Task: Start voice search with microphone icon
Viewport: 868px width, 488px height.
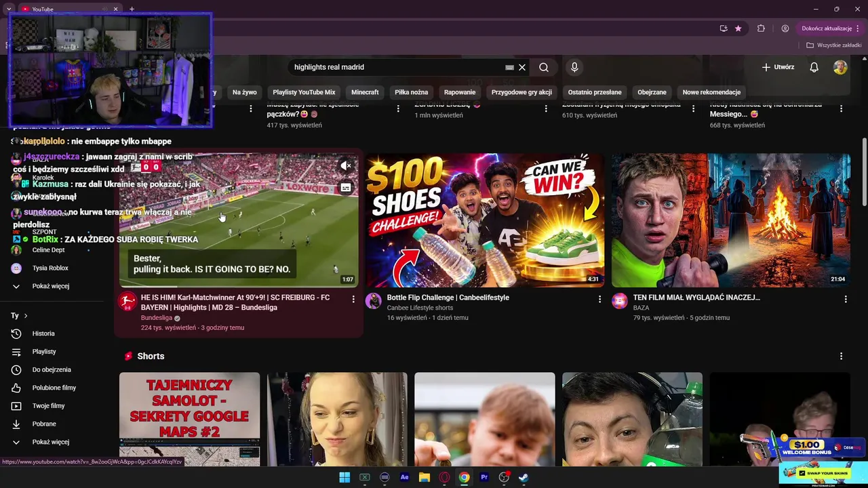Action: 574,67
